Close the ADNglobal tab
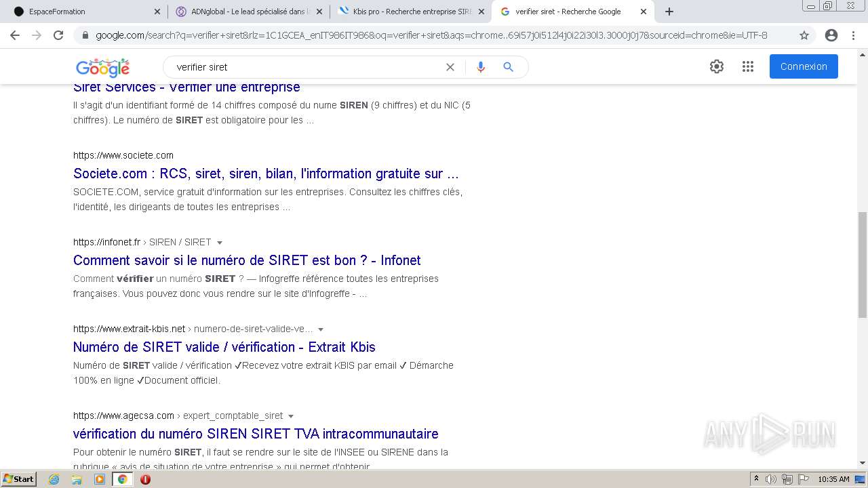Image resolution: width=868 pixels, height=488 pixels. pos(319,12)
